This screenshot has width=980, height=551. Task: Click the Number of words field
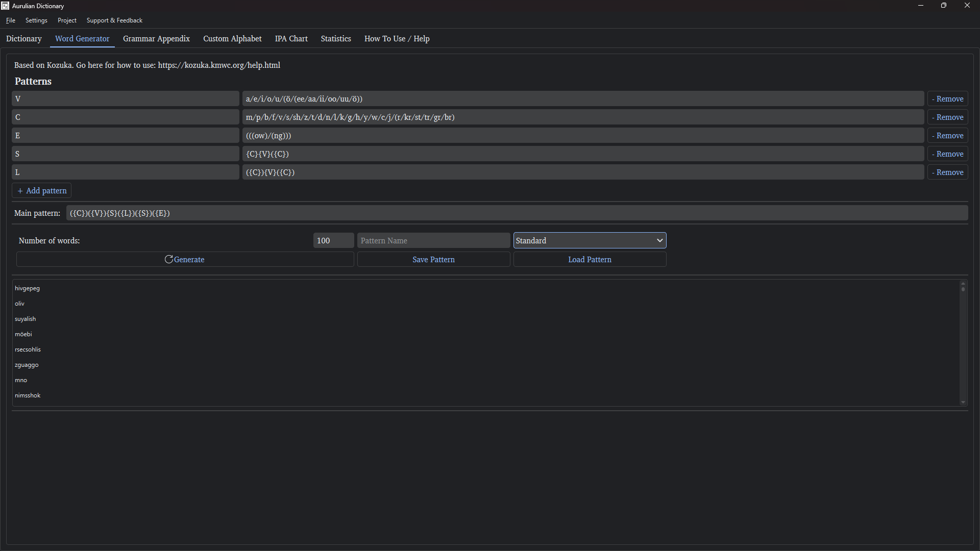(x=333, y=241)
